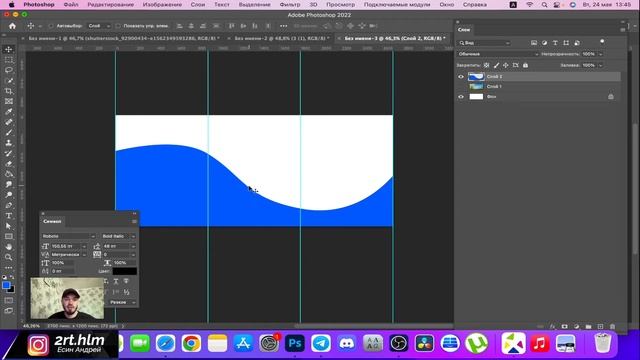Toggle Показать упр. элем. checkbox

pos(118,26)
